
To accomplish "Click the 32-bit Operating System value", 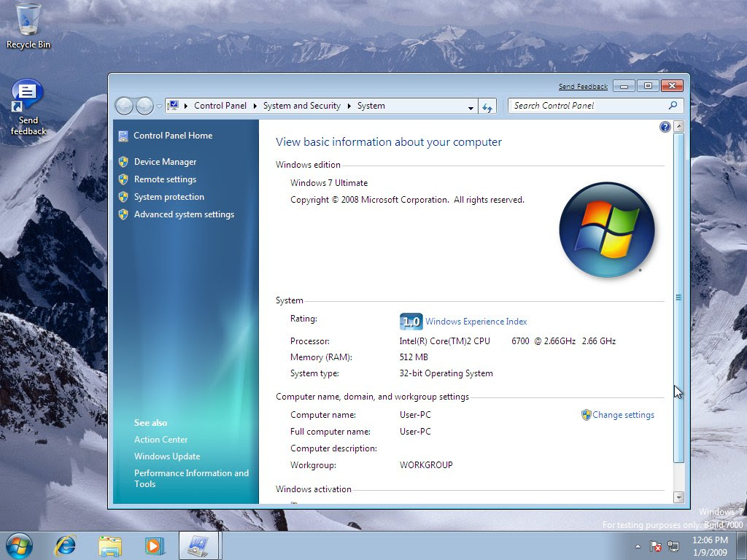I will coord(446,373).
